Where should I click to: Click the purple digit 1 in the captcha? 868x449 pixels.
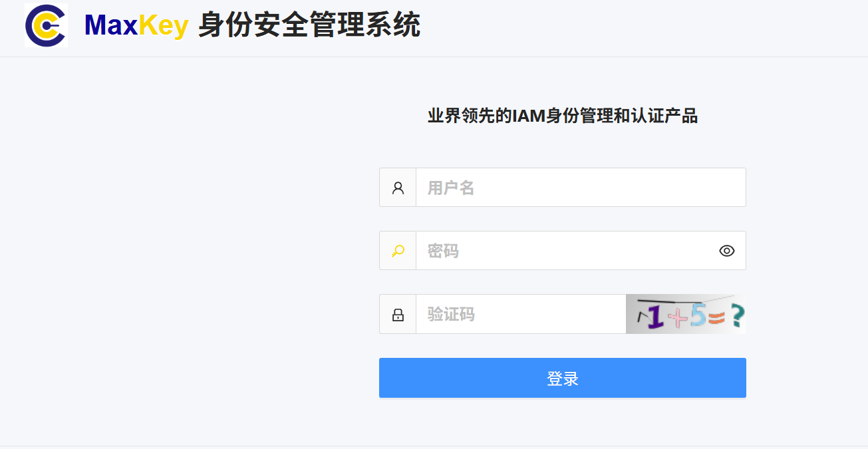coord(656,317)
